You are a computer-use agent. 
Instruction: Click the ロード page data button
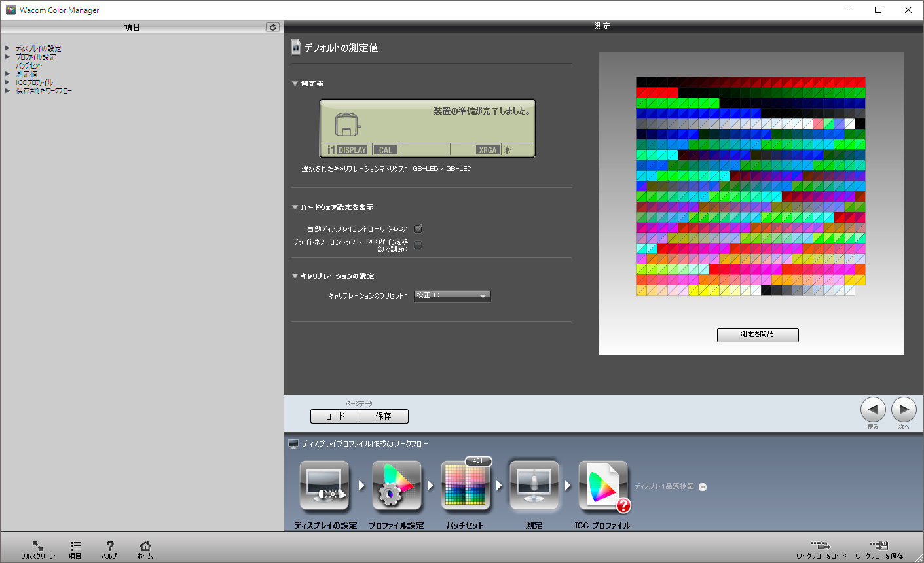pyautogui.click(x=335, y=416)
